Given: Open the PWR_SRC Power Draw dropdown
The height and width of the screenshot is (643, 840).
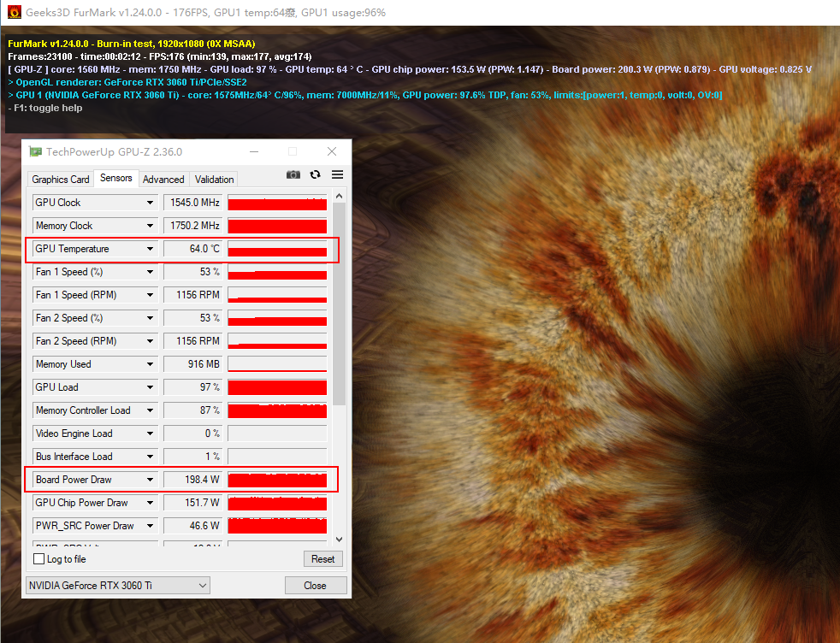Looking at the screenshot, I should tap(150, 526).
